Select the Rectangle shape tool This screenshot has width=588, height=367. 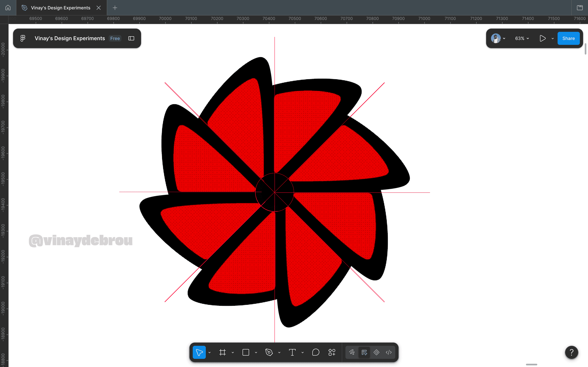pos(246,352)
